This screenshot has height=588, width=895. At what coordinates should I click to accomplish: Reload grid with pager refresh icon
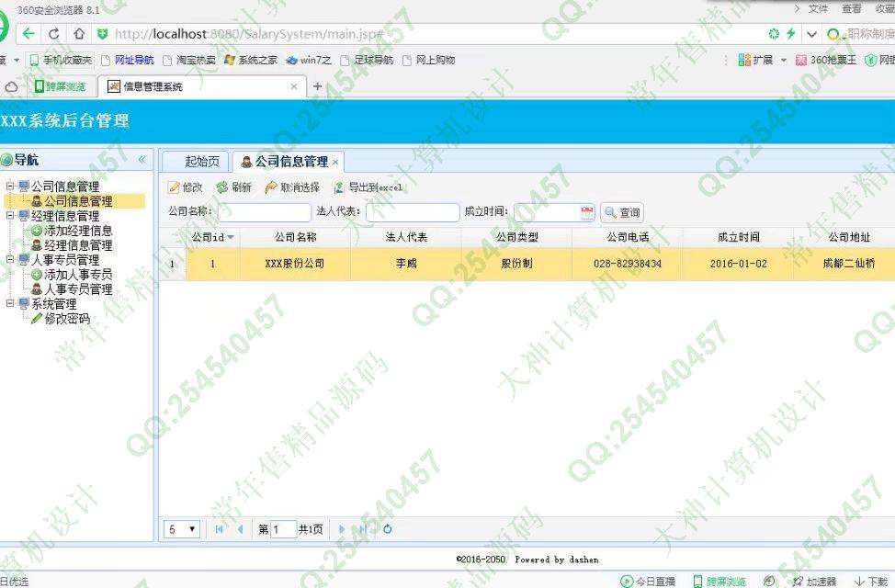click(x=388, y=529)
